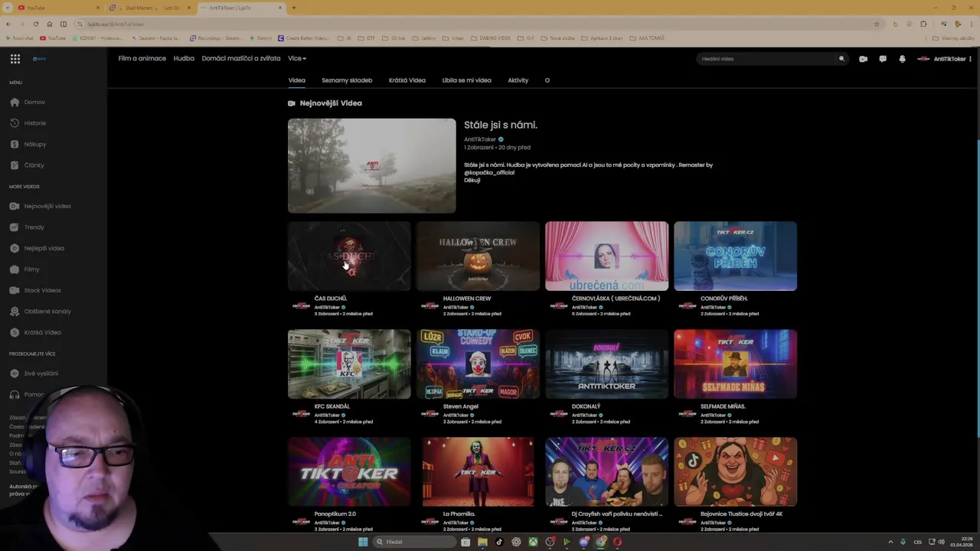980x551 pixels.
Task: Open the CONORŮV PŘÍBĚH video thumbnail
Action: [735, 256]
